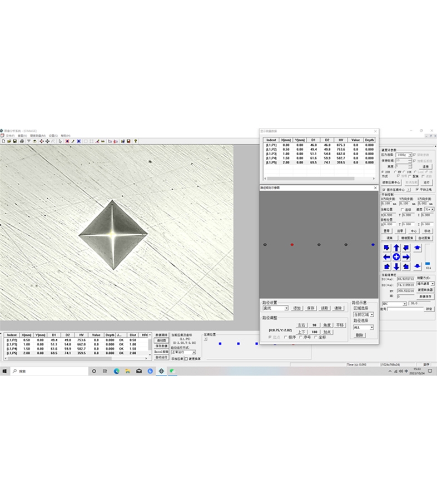437x504 pixels.
Task: Click the Help question mark toolbar icon
Action: click(136, 141)
